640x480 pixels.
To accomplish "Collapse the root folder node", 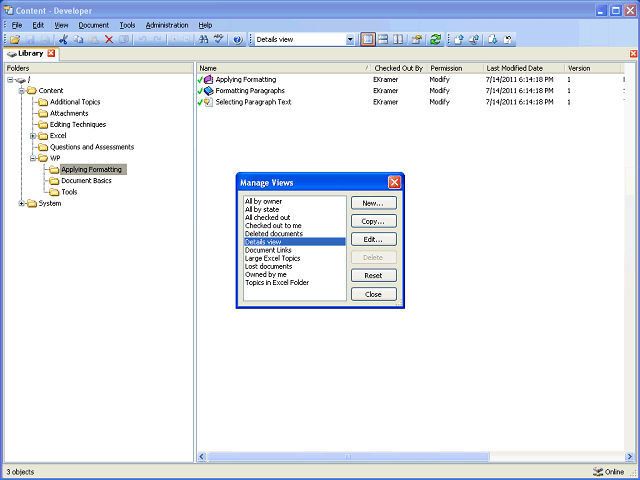I will [10, 80].
